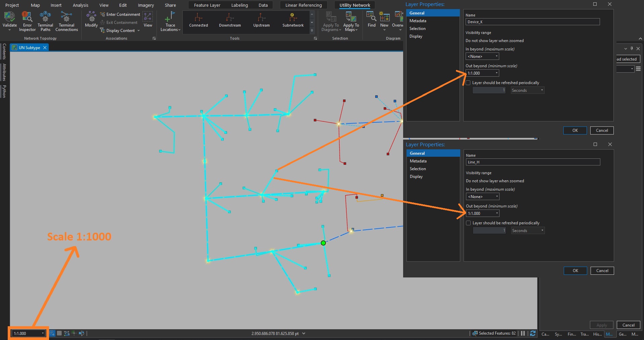Image resolution: width=644 pixels, height=340 pixels.
Task: Open the Linear Referencing ribbon tab
Action: 303,5
